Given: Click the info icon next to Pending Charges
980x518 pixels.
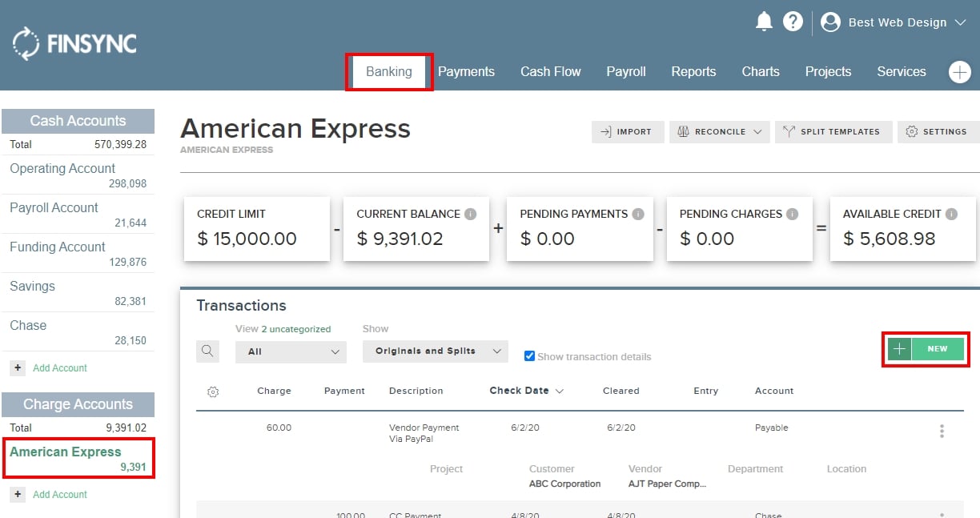Looking at the screenshot, I should tap(792, 214).
